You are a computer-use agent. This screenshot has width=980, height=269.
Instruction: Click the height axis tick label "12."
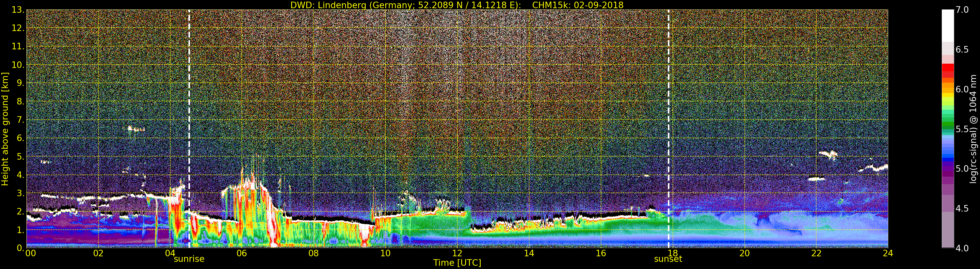pyautogui.click(x=18, y=28)
